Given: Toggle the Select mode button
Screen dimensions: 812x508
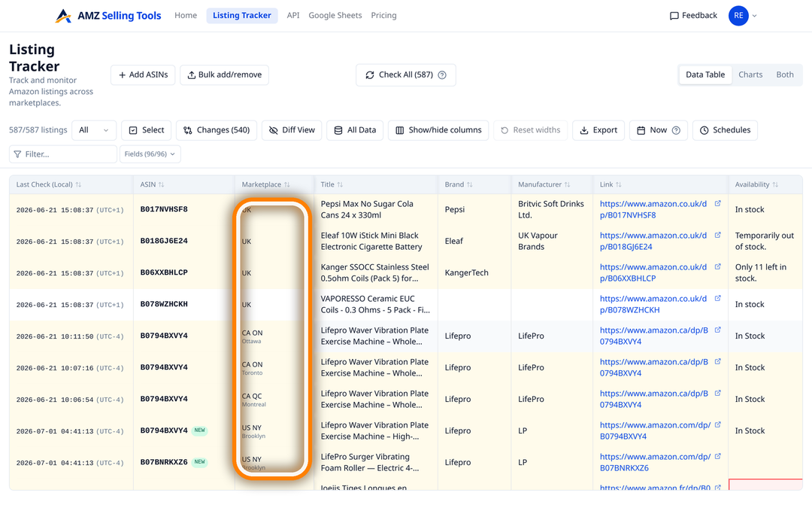Looking at the screenshot, I should tap(147, 130).
